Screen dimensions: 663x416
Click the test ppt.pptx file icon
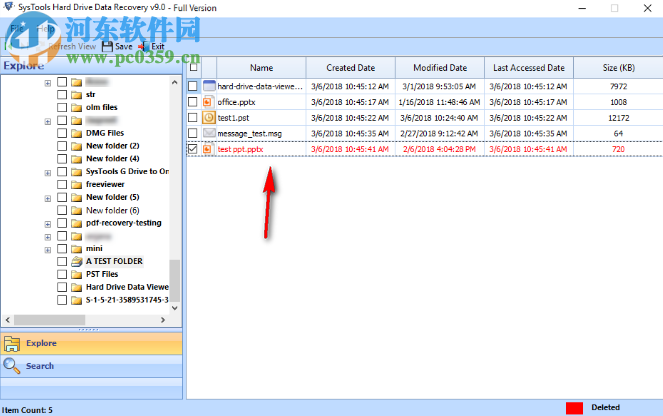(x=208, y=149)
